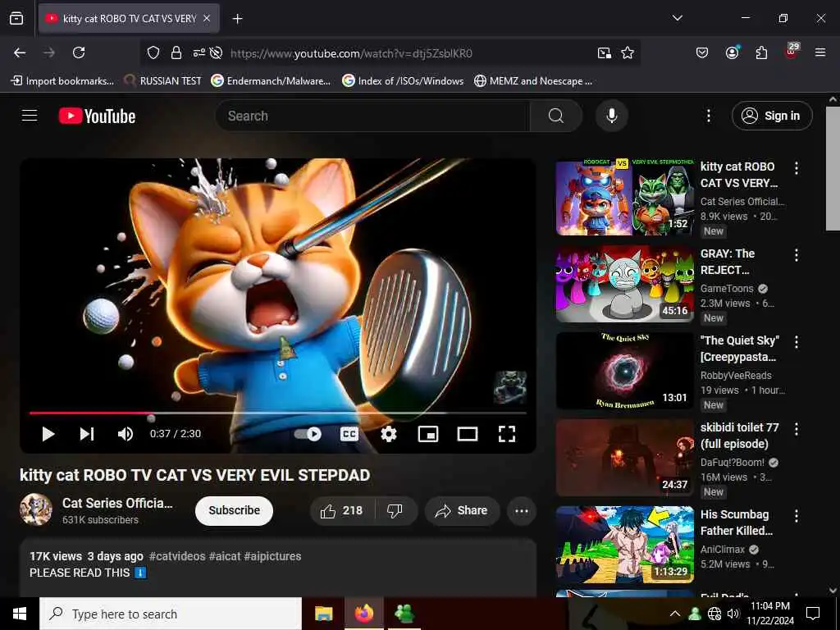Go back in browser history
The width and height of the screenshot is (840, 630).
coord(20,52)
